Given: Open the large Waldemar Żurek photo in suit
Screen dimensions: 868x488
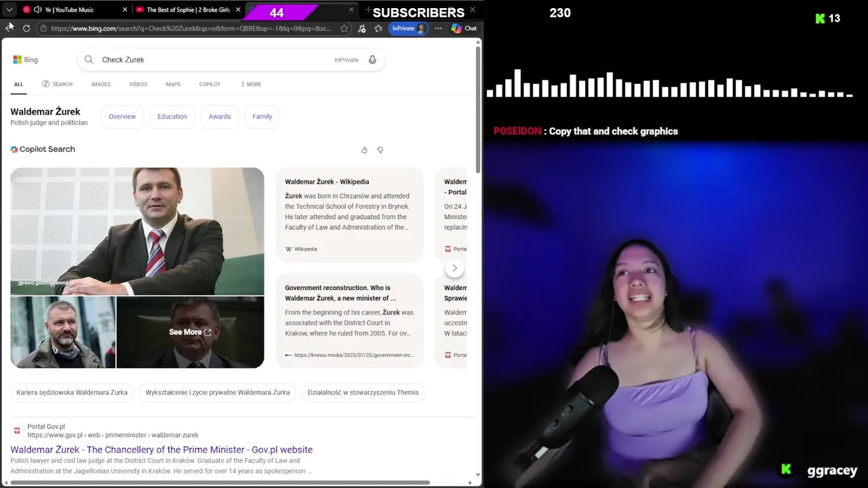Looking at the screenshot, I should pos(137,231).
